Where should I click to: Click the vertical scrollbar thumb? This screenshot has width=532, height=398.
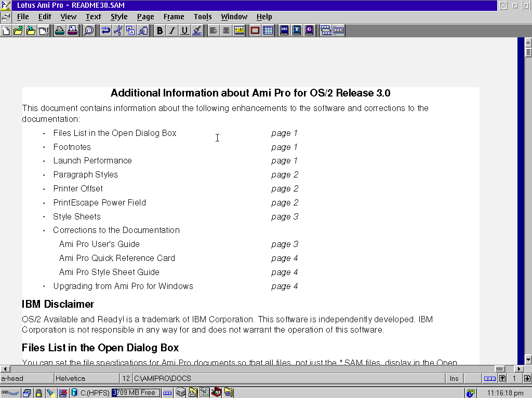[x=528, y=52]
